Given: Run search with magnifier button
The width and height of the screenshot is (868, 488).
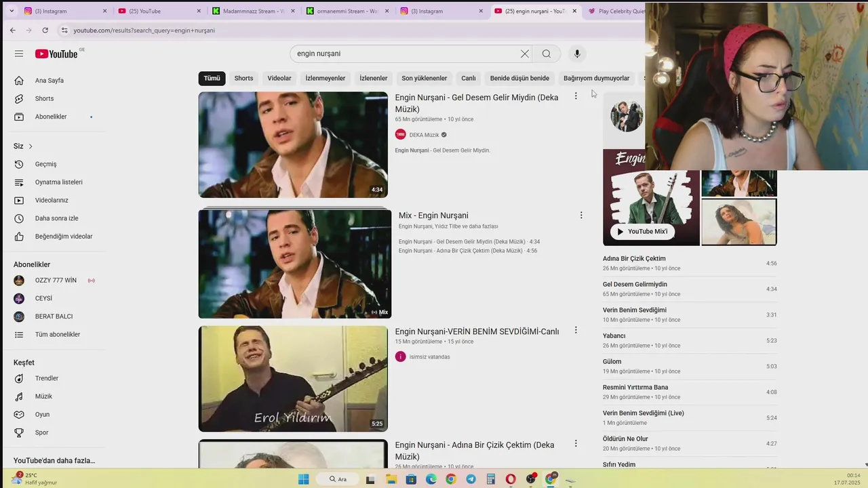Looking at the screenshot, I should tap(547, 54).
